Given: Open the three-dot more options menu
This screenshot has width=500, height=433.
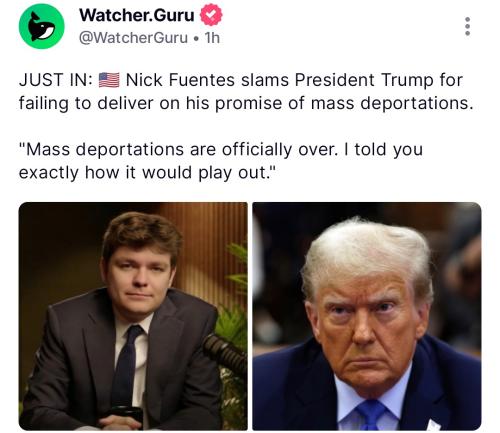Looking at the screenshot, I should [x=468, y=26].
